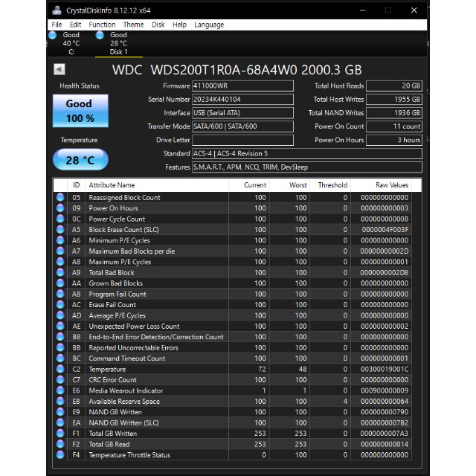Screen dimensions: 476x476
Task: Click the Good 100 % health status button
Action: [80, 111]
